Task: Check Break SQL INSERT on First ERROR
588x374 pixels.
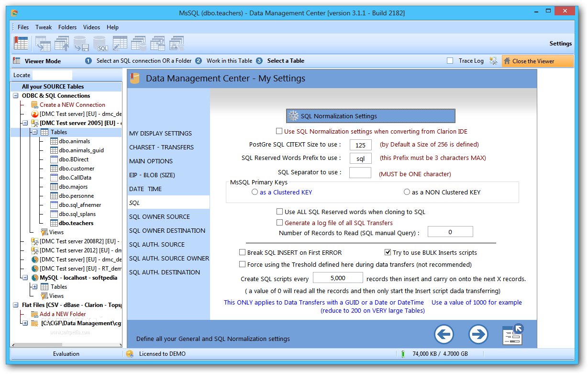Action: coord(242,252)
